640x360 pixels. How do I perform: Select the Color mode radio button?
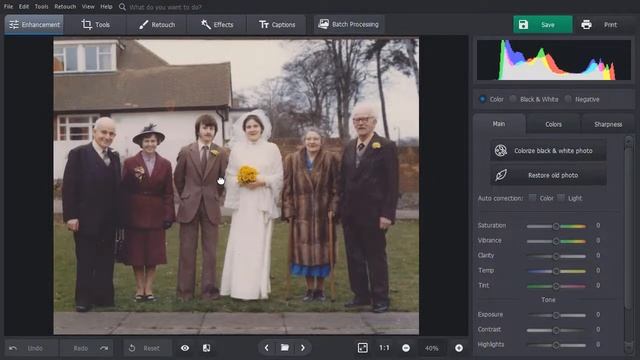click(482, 99)
